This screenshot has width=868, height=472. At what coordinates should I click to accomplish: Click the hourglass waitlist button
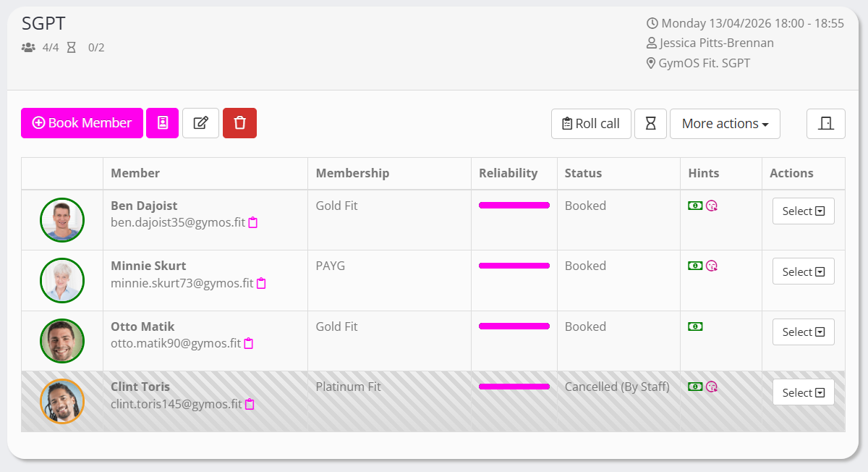pyautogui.click(x=650, y=124)
